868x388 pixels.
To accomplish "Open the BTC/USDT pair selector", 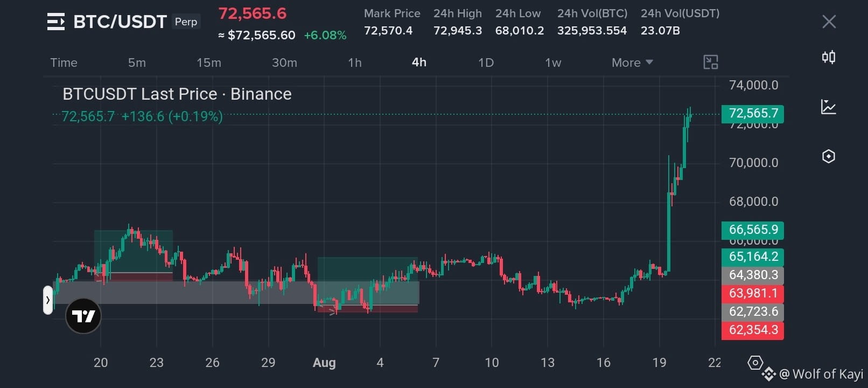I will 120,22.
